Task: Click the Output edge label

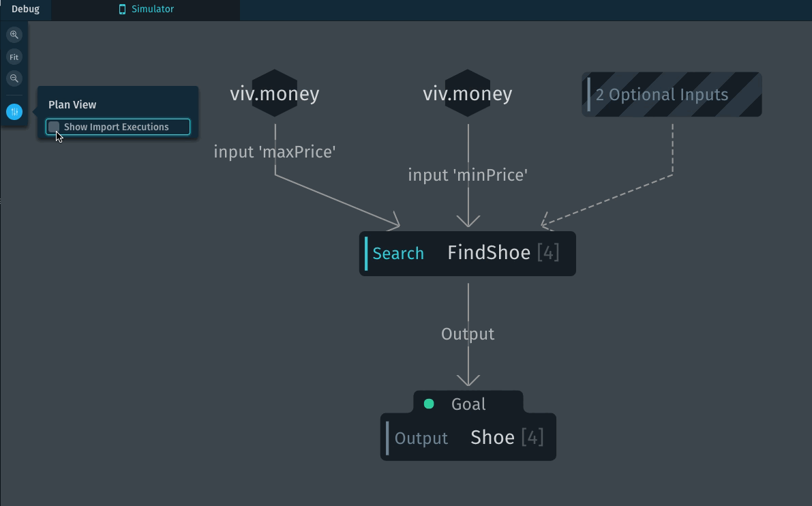Action: click(468, 334)
